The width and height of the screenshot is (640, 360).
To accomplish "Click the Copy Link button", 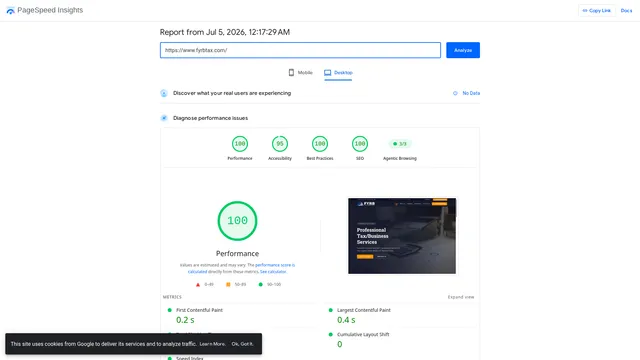I will (596, 11).
